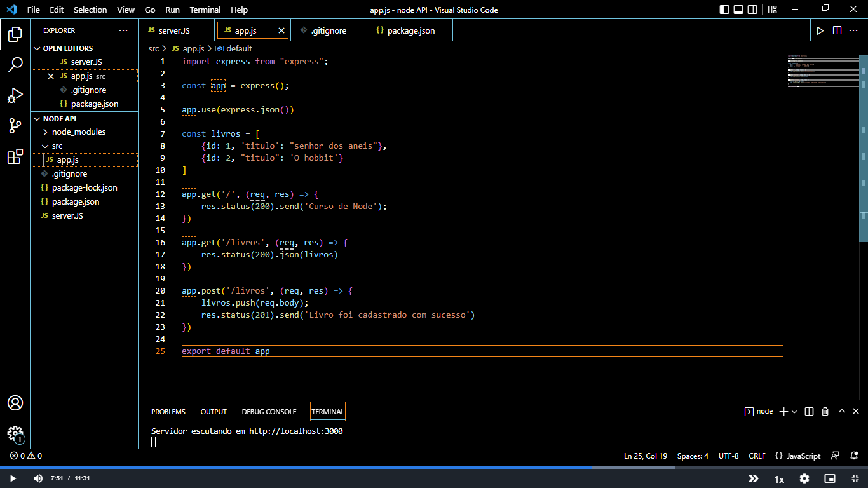
Task: Switch to the Problems panel tab
Action: [168, 412]
